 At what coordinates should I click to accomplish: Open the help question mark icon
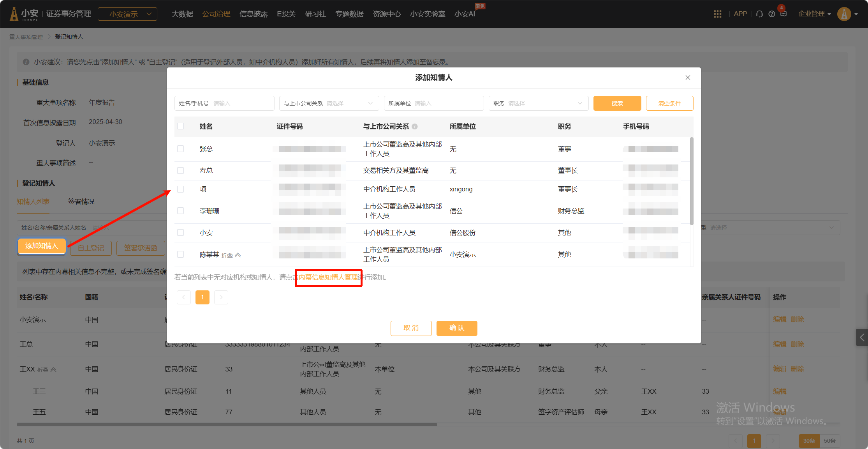[x=771, y=14]
